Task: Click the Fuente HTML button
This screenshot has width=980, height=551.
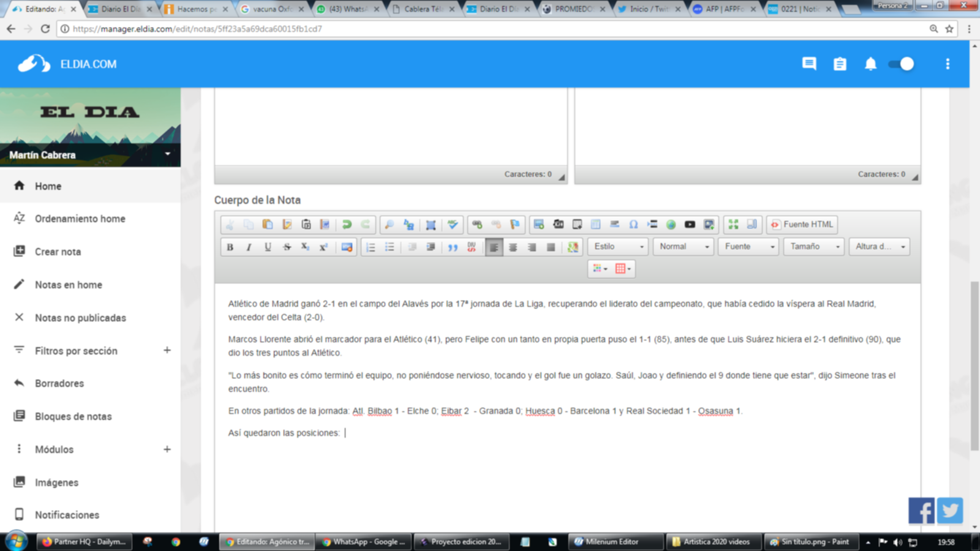Action: click(802, 225)
